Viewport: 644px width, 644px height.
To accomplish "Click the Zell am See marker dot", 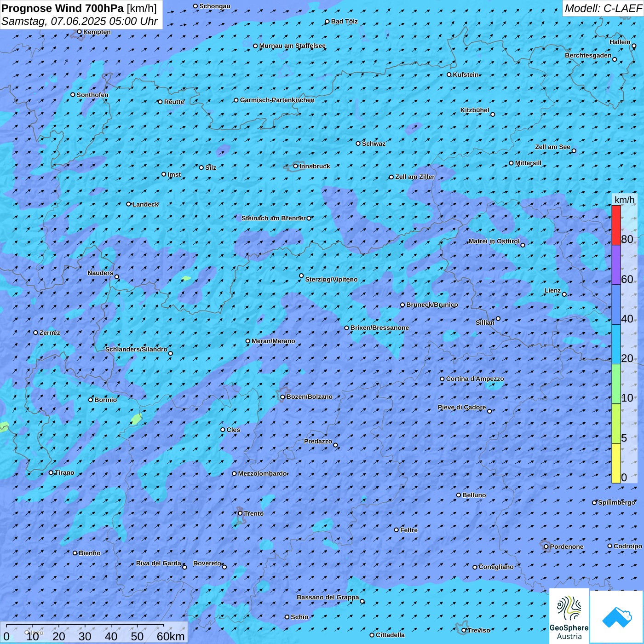I will pos(574,151).
